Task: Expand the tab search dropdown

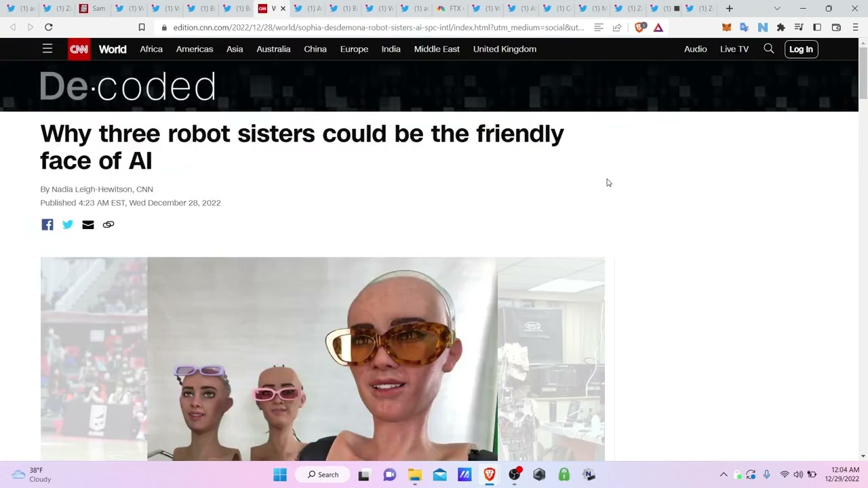Action: (777, 8)
